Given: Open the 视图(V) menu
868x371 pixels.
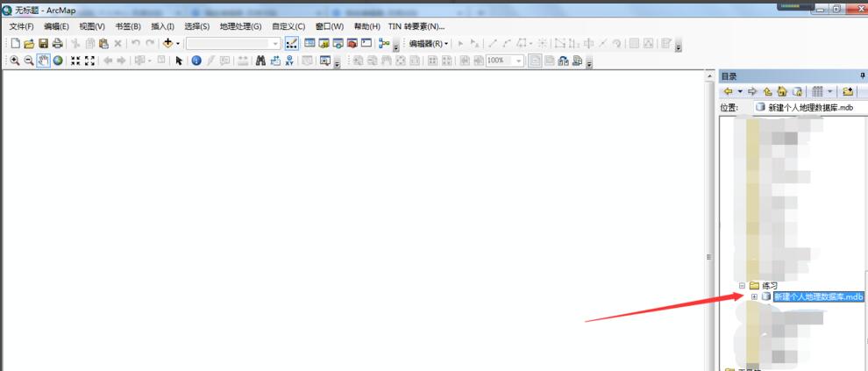Looking at the screenshot, I should (92, 26).
